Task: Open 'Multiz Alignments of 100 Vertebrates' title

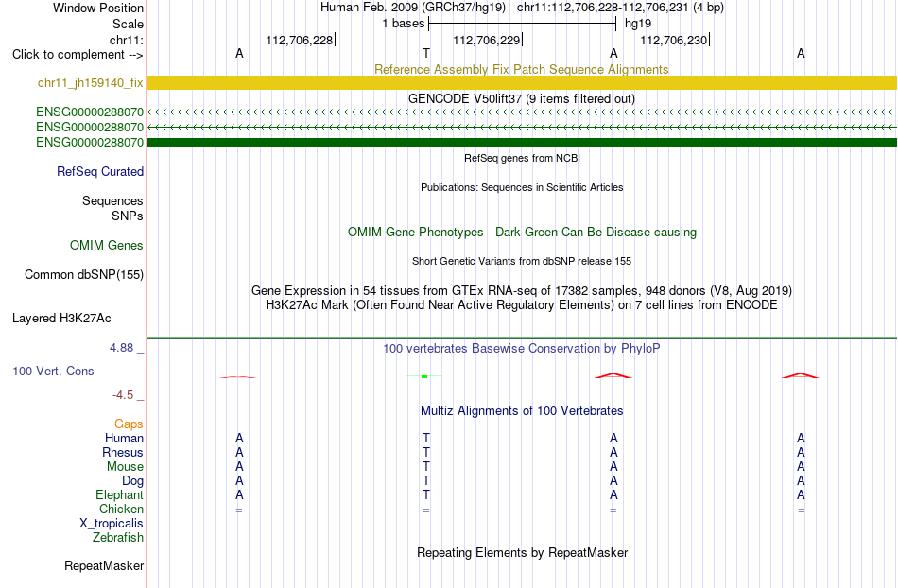Action: pos(522,410)
